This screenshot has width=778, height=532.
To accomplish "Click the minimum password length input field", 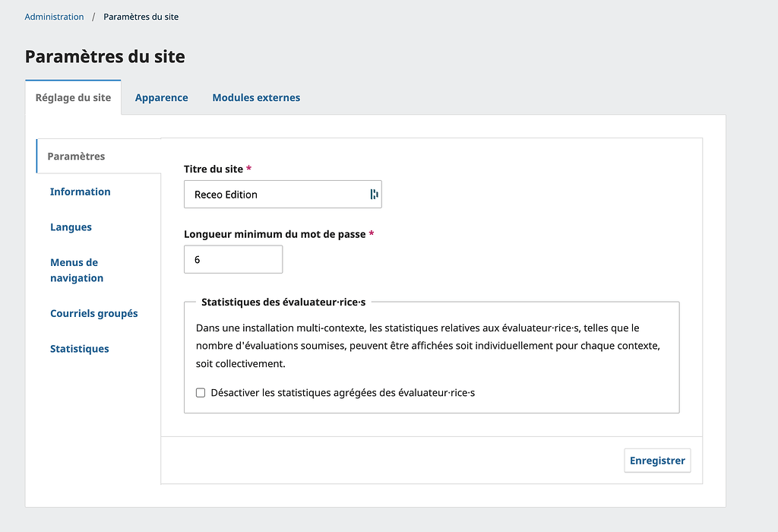I will [232, 260].
